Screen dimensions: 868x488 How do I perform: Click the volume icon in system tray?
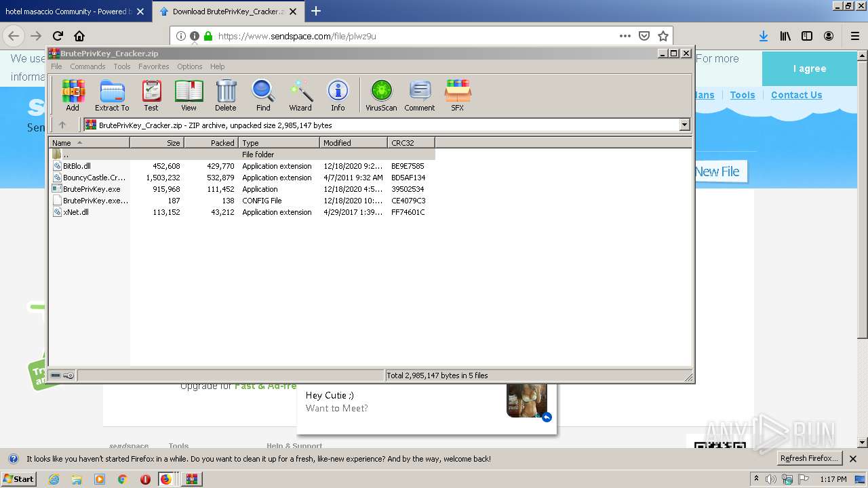[771, 479]
